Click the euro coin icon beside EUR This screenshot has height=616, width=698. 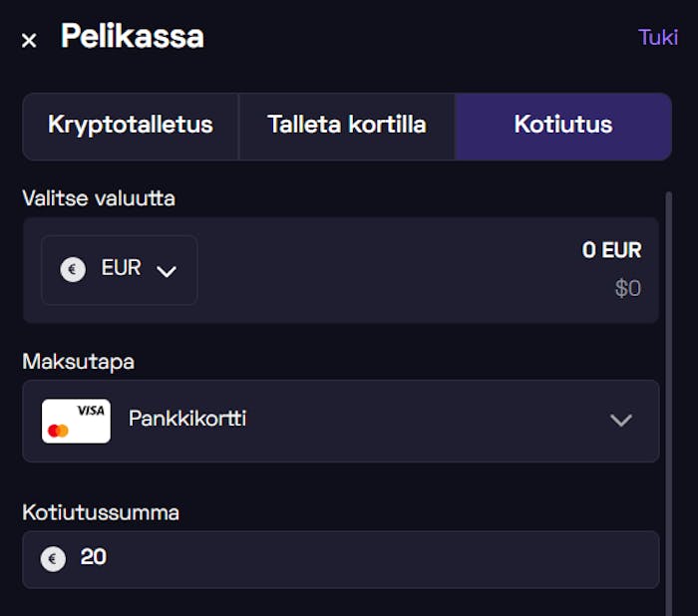click(x=73, y=269)
